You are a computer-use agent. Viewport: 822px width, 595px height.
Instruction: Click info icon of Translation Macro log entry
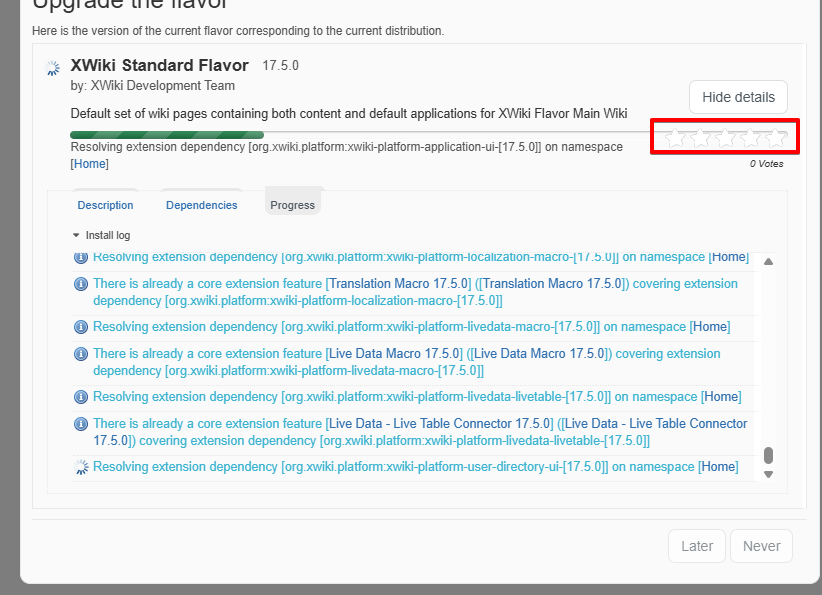81,284
